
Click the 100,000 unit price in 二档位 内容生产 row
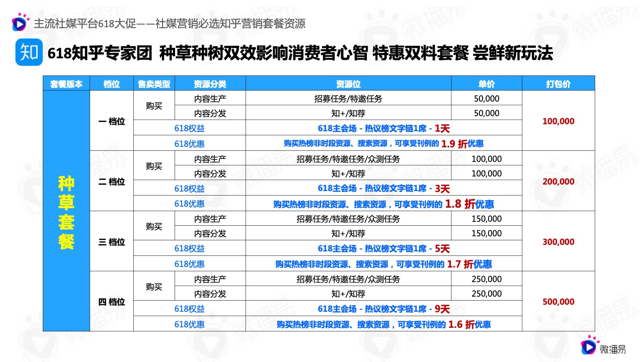(x=487, y=159)
